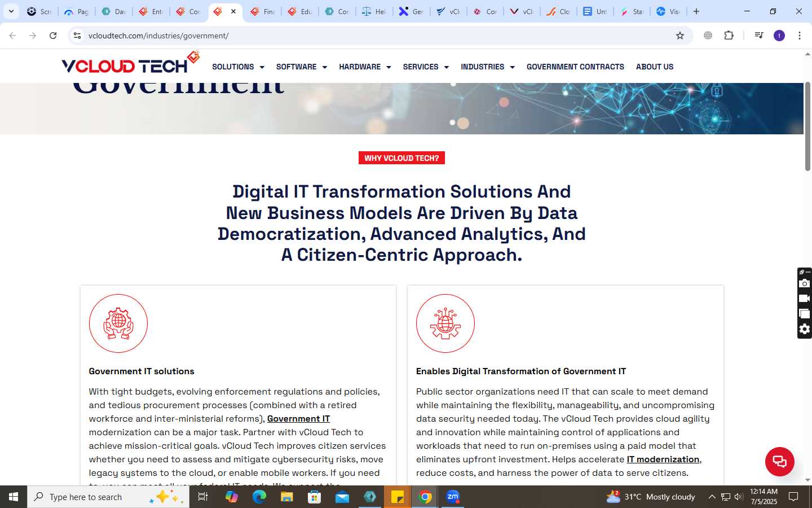Open File Explorer from the taskbar
This screenshot has width=812, height=508.
pos(286,497)
